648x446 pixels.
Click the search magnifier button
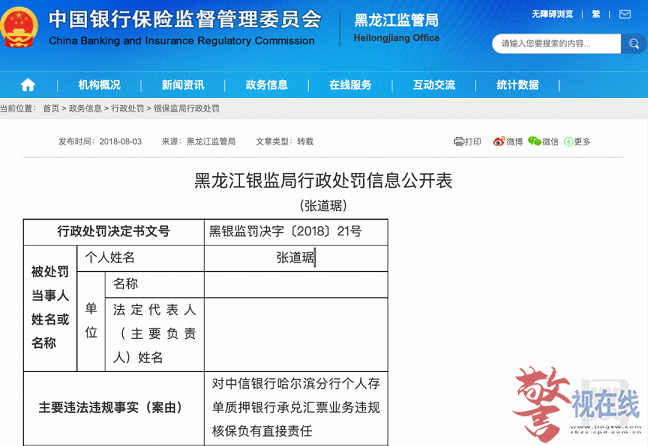coord(634,43)
